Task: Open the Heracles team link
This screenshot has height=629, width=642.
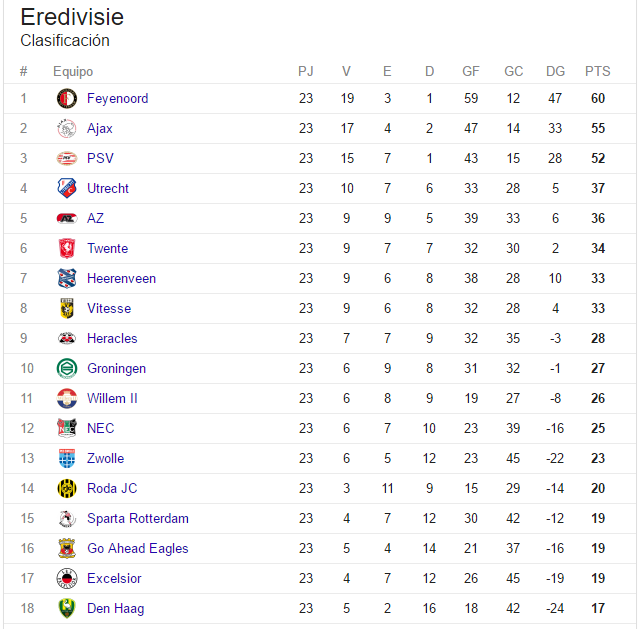Action: (112, 338)
